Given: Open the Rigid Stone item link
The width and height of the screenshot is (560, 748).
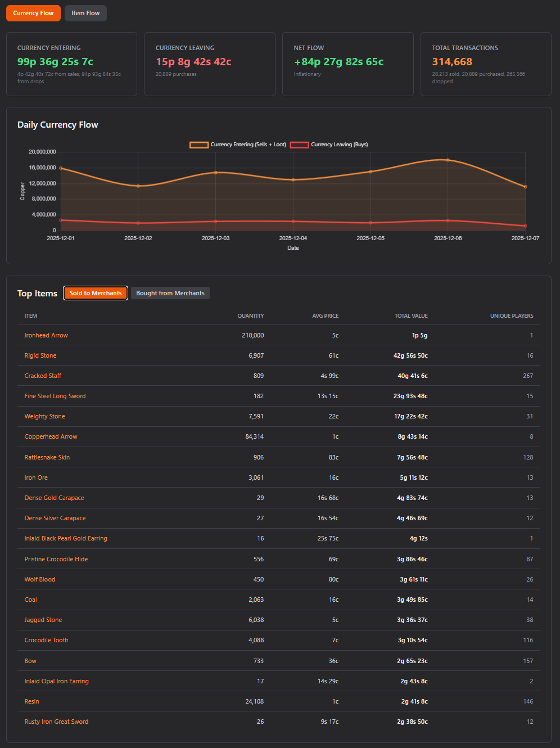Looking at the screenshot, I should tap(40, 355).
